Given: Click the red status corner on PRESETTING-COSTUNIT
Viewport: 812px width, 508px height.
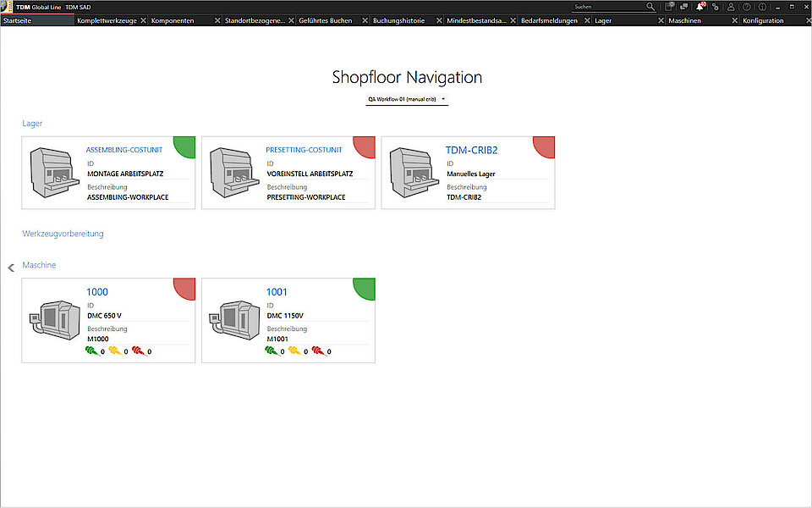Looking at the screenshot, I should tap(366, 145).
